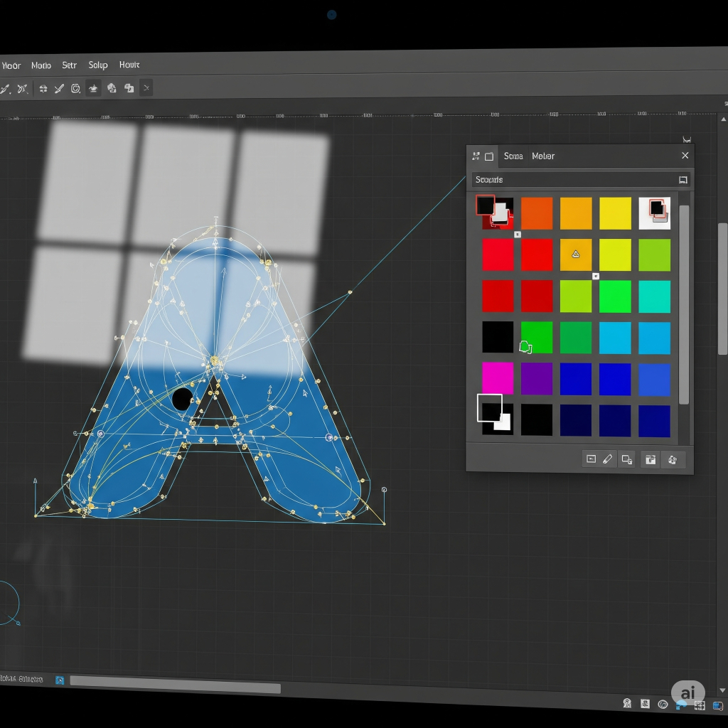Click the trash icon in swatches panel footer
Viewport: 728px width, 728px height.
coord(650,459)
